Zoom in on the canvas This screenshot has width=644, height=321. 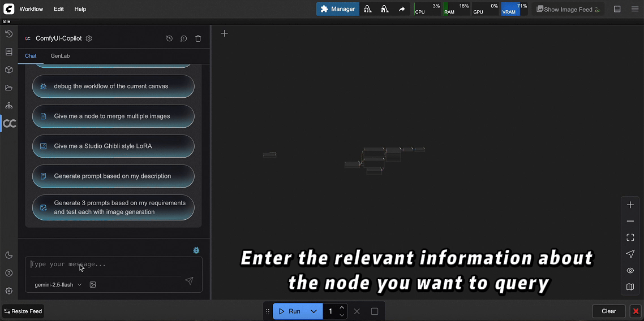[630, 205]
